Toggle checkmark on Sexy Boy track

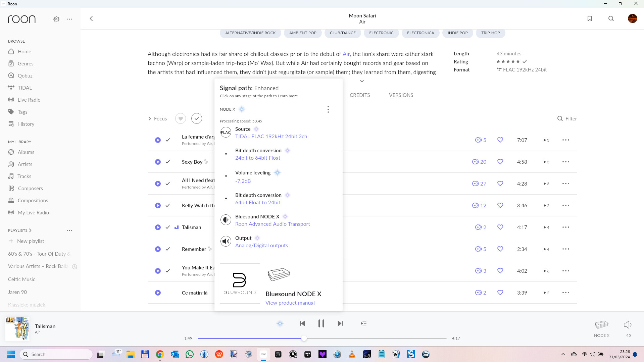point(168,162)
